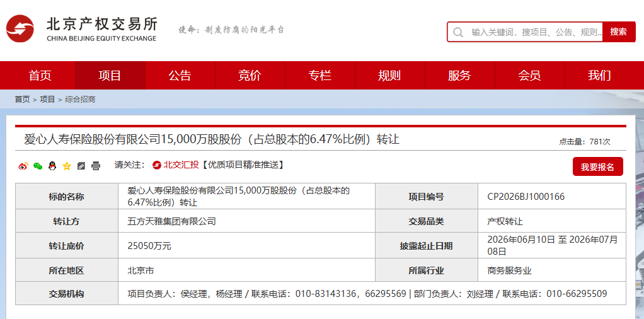
Task: Click the 我要报名 sign-up button
Action: 597,166
